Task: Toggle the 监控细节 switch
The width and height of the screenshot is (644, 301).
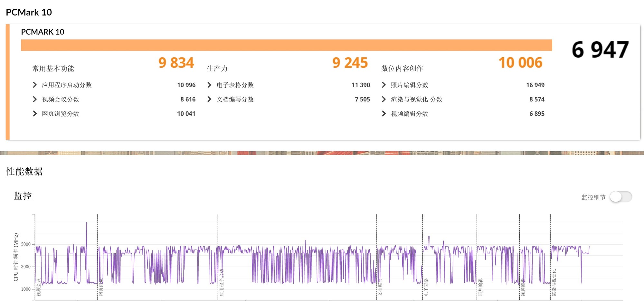Action: [621, 197]
